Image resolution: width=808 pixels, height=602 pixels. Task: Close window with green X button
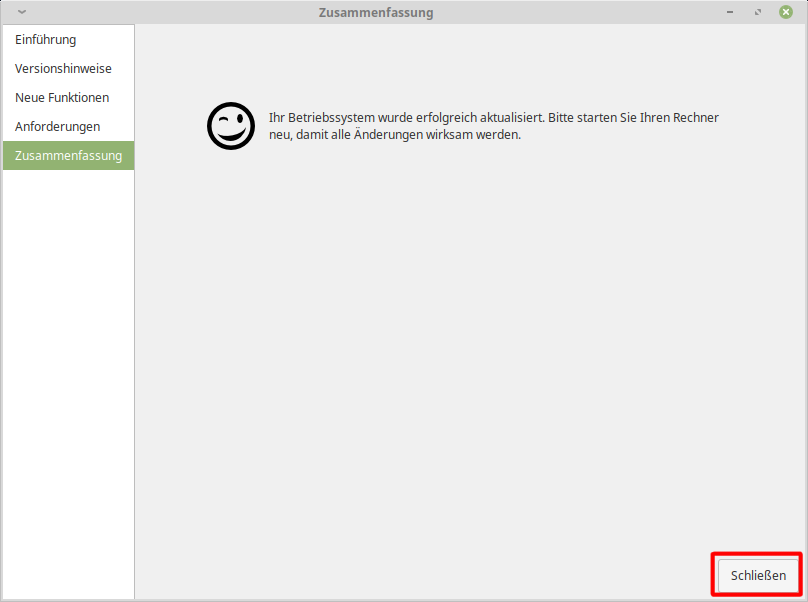[x=786, y=12]
